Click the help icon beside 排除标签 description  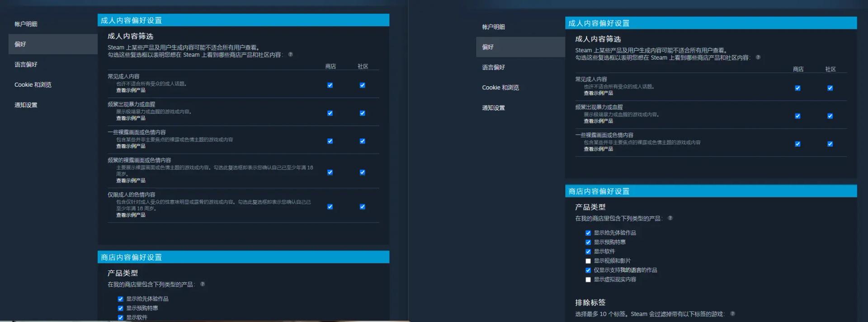[732, 313]
